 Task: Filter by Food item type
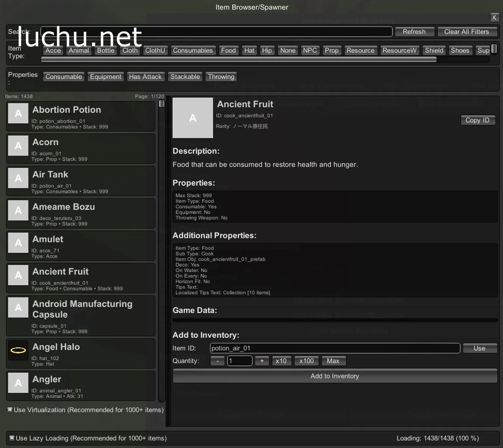[x=228, y=50]
